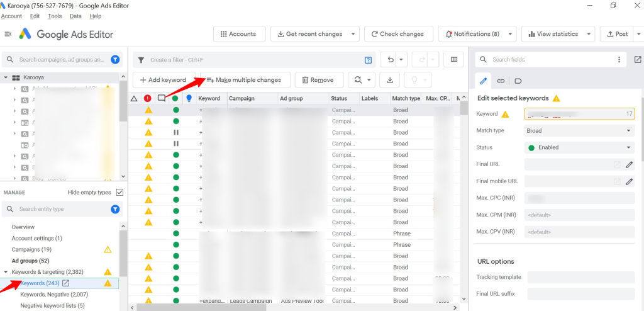Select Campaigns (19)

tap(31, 249)
